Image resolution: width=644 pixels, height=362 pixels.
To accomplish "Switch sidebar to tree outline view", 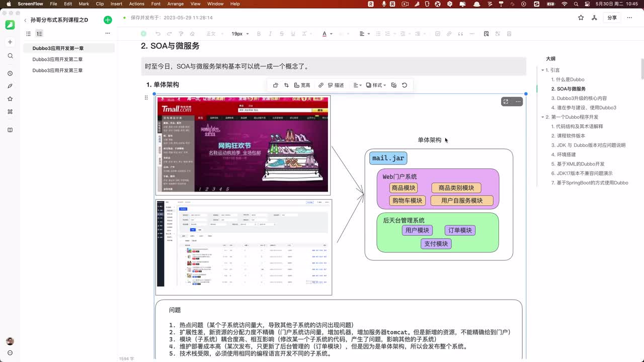I will click(39, 34).
